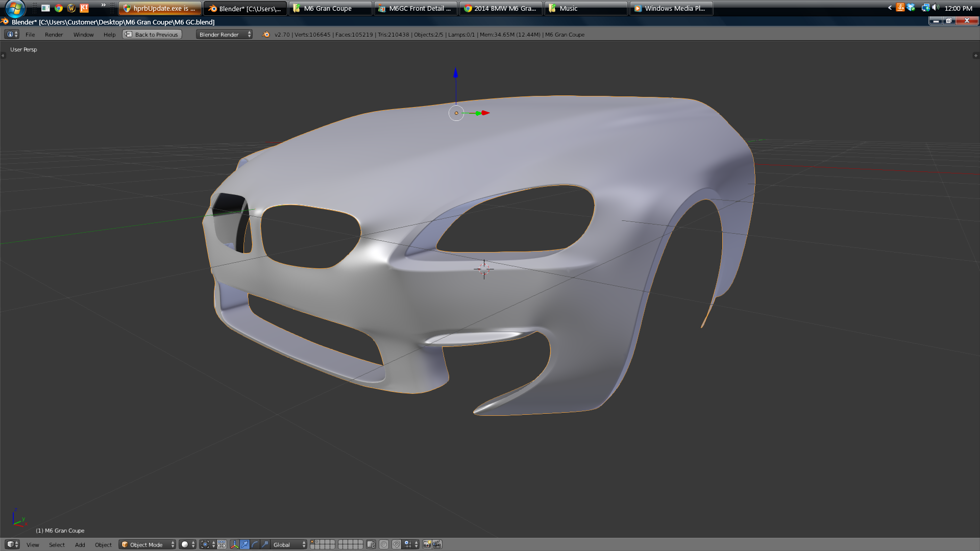Switch to hprbUpdate.exe taskbar item
Image resolution: width=980 pixels, height=551 pixels.
pos(160,8)
